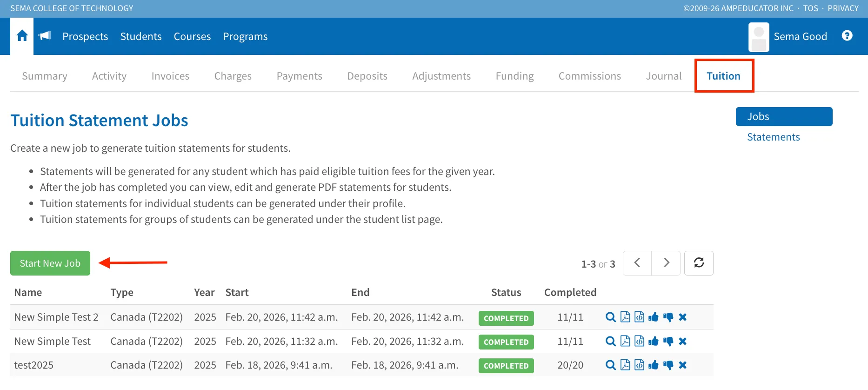The width and height of the screenshot is (868, 390).
Task: Open the Statements side link
Action: tap(774, 137)
